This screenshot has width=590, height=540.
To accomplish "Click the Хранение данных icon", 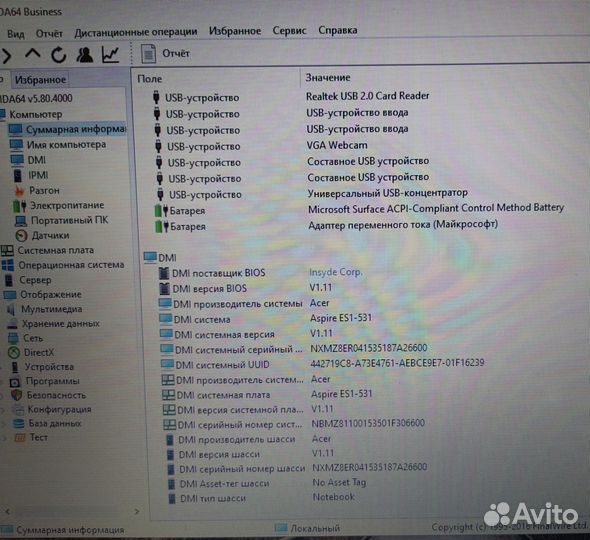I will [12, 324].
